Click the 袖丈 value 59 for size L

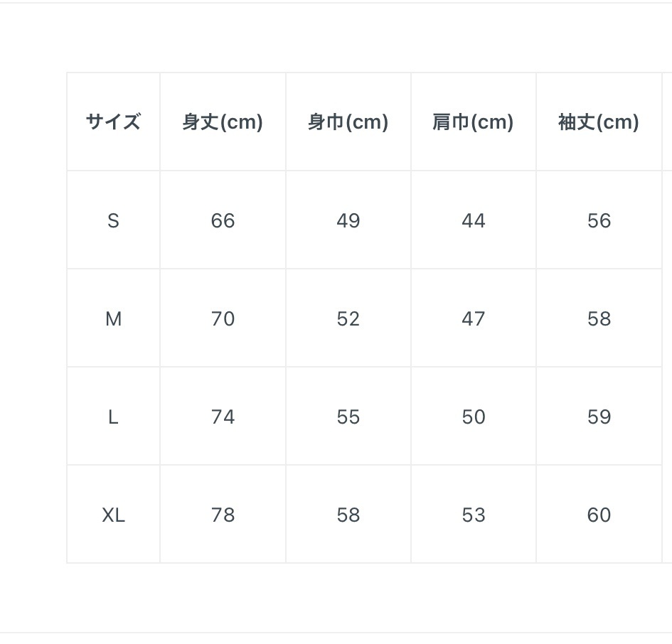click(x=599, y=417)
